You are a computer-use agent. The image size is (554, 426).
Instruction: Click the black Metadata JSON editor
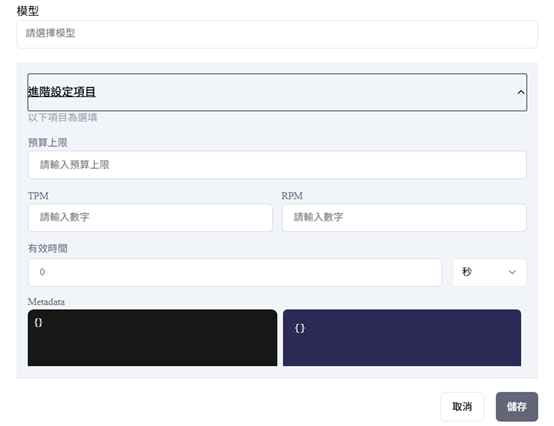tap(152, 338)
